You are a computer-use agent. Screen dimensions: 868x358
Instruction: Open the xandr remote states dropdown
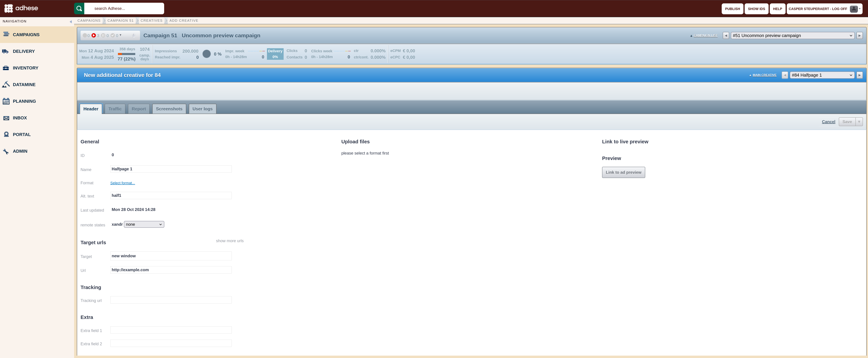[x=144, y=224]
